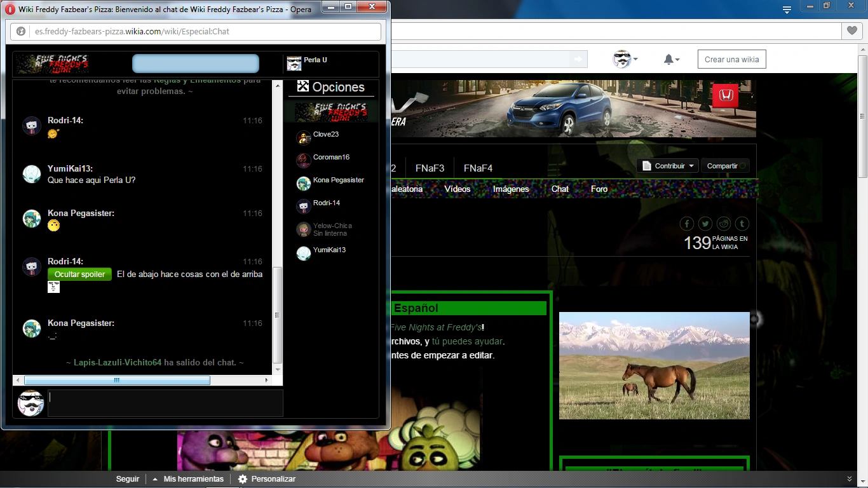Click the Tumblr share icon

click(x=742, y=224)
